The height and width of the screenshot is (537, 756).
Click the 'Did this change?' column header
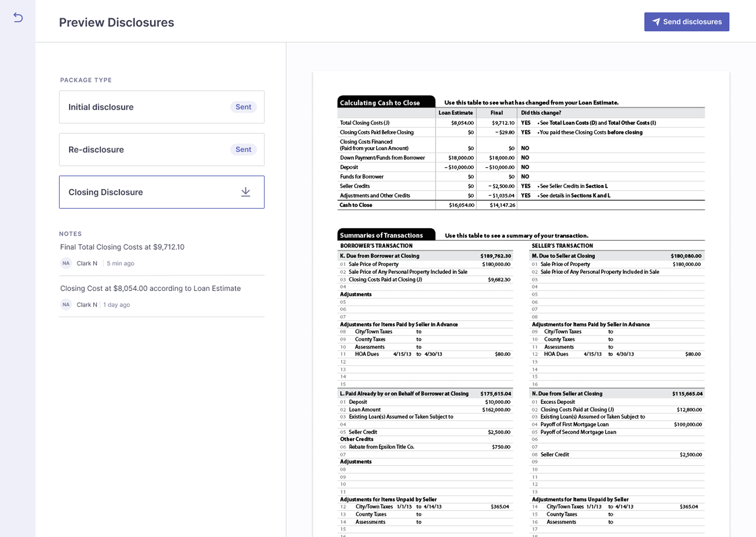[541, 113]
